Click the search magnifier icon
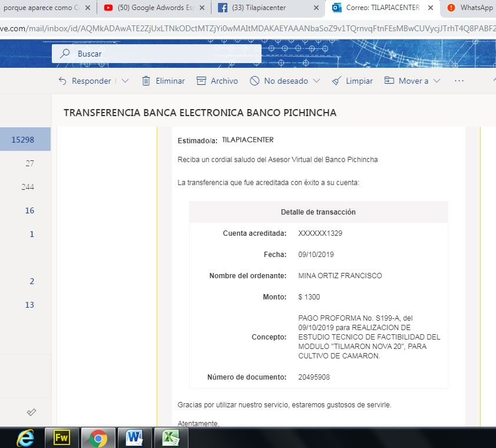Screen dimensions: 496x448 coord(65,54)
